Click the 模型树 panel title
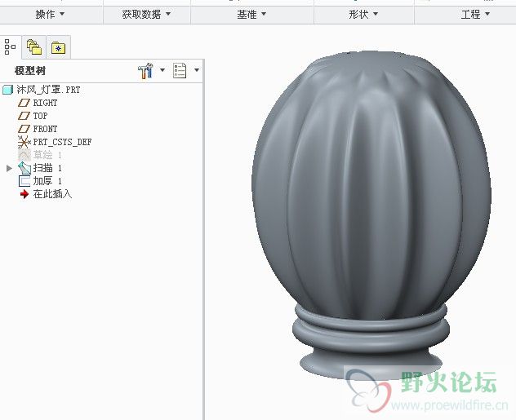Image resolution: width=516 pixels, height=420 pixels. [x=30, y=71]
